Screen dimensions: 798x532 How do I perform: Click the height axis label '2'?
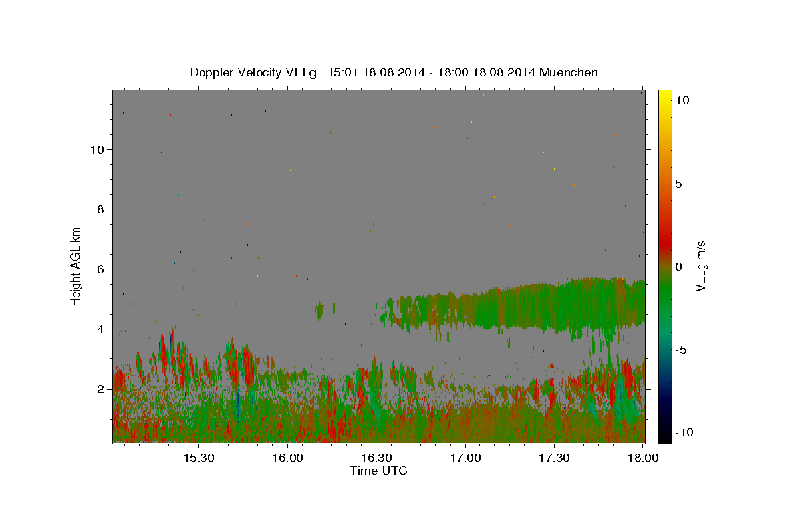pos(101,389)
